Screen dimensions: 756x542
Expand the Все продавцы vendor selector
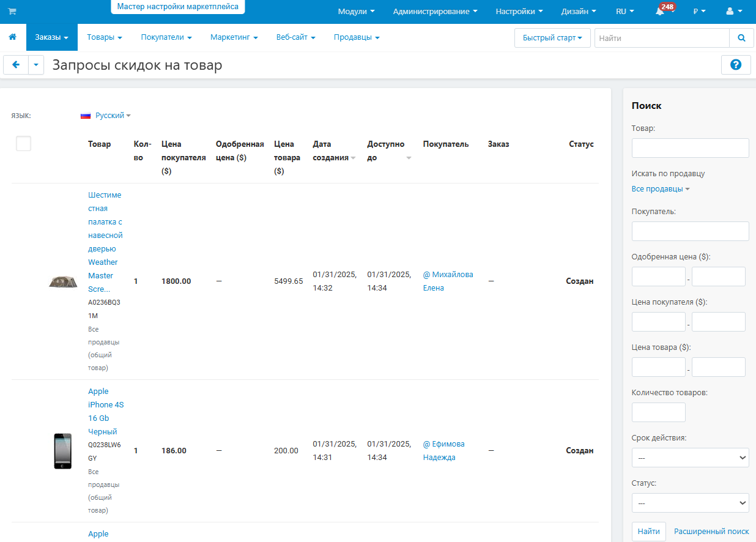pos(661,189)
